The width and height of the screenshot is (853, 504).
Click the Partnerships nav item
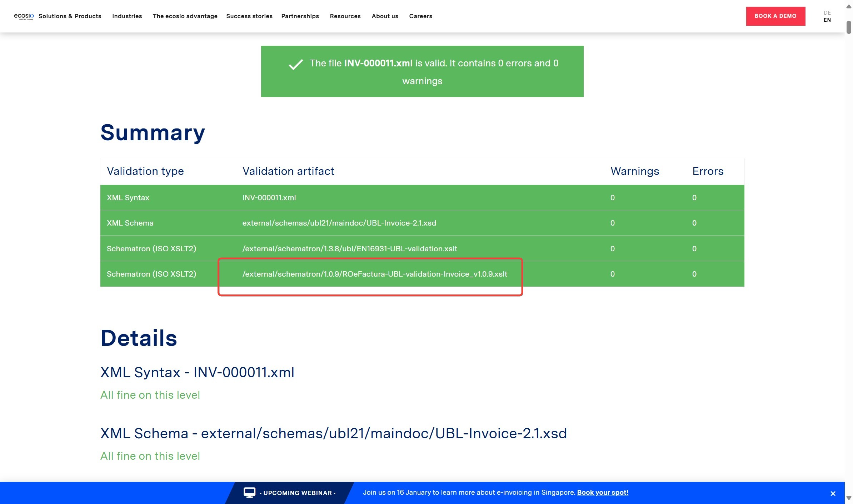coord(300,16)
